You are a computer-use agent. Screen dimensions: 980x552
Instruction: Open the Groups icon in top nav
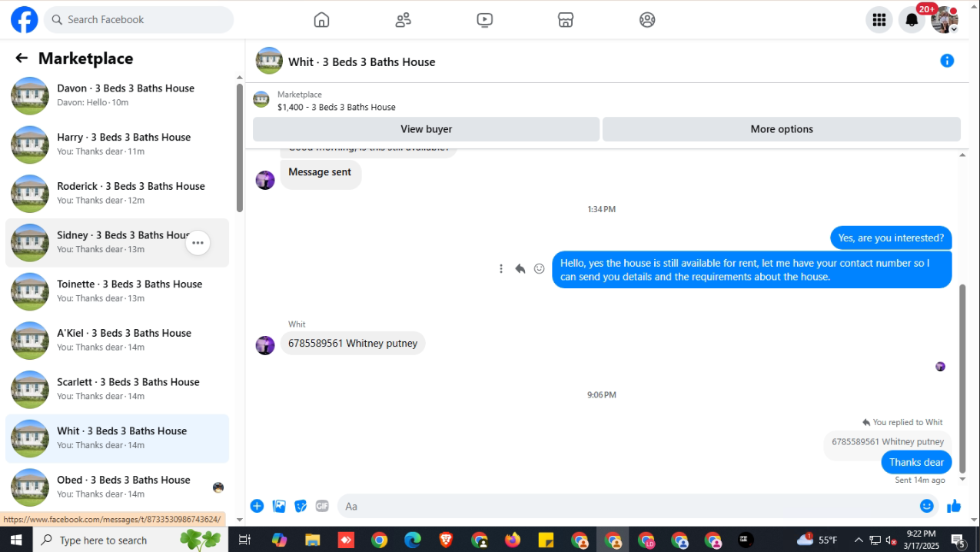click(x=647, y=20)
